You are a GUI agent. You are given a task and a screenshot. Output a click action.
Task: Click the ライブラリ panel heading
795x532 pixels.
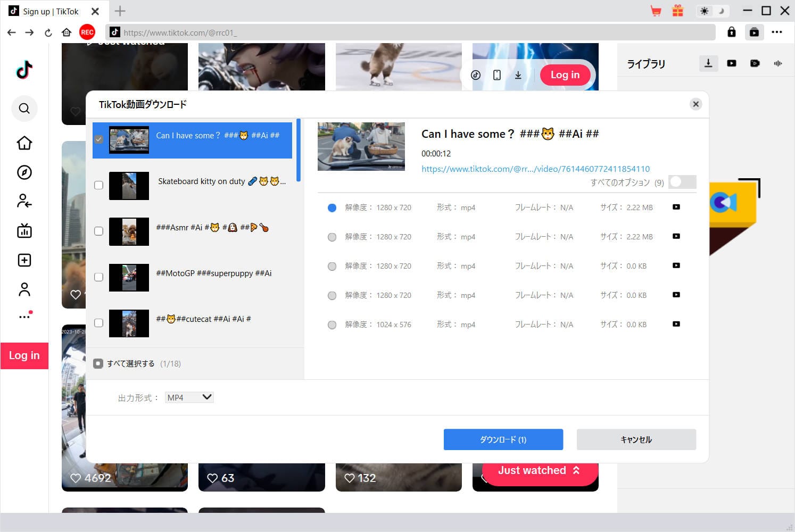[646, 64]
